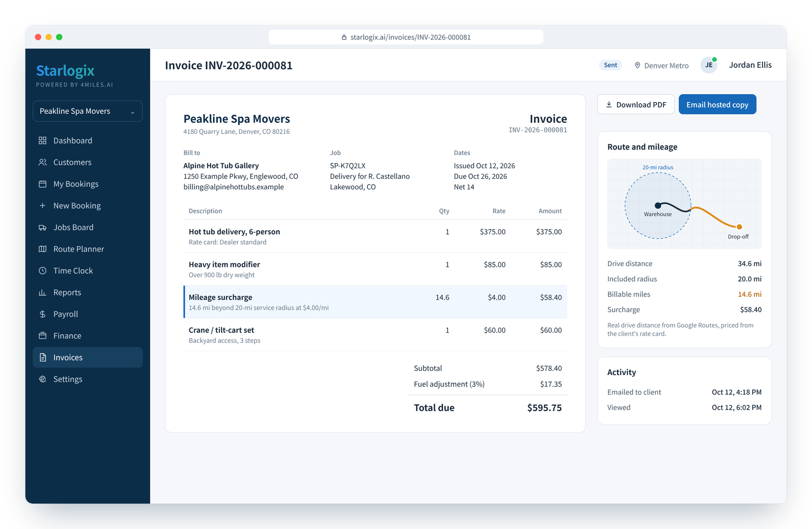Click the Emailed to client activity entry
Viewport: 812px width, 529px height.
(x=684, y=392)
